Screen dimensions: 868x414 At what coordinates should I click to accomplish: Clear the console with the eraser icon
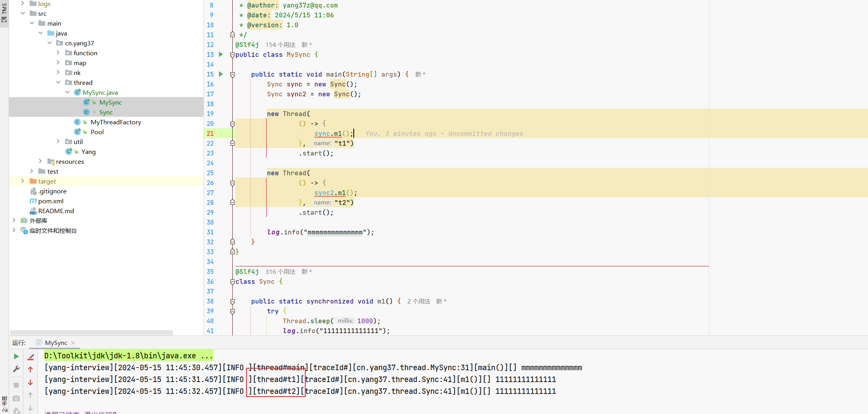coord(30,357)
